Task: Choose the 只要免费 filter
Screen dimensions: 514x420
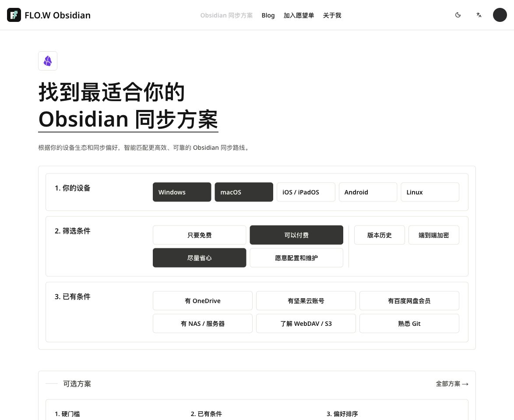Action: [199, 235]
